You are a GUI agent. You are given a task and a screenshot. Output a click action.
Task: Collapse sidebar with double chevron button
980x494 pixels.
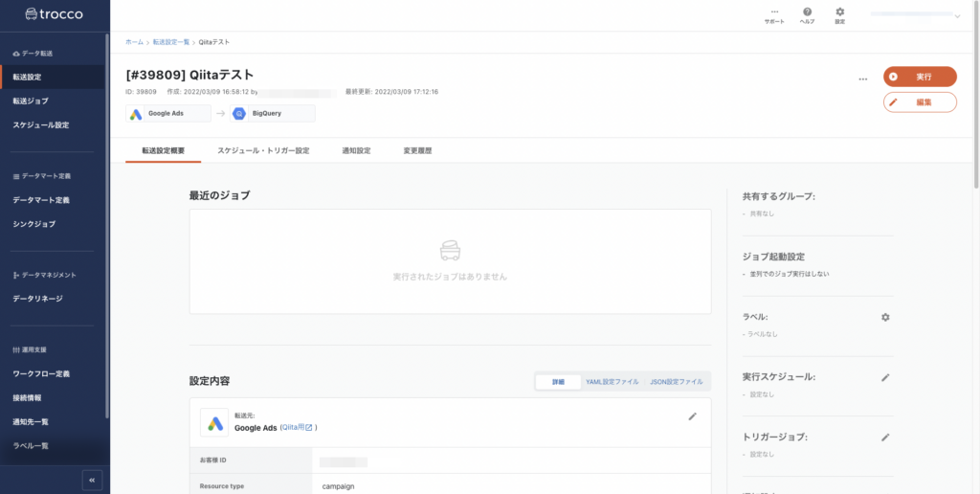point(92,480)
